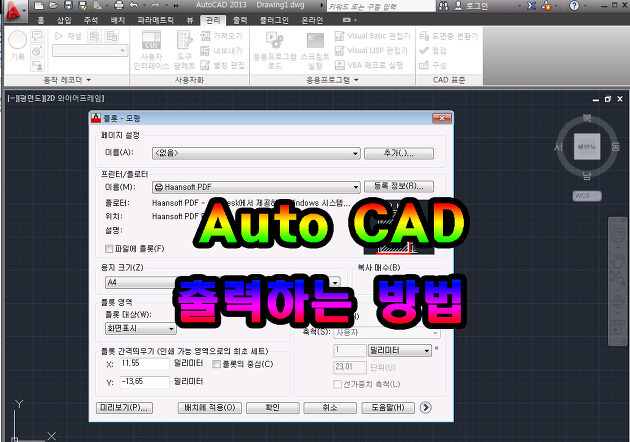Open the 도구 팔레트 icon
The width and height of the screenshot is (630, 442).
[x=184, y=40]
